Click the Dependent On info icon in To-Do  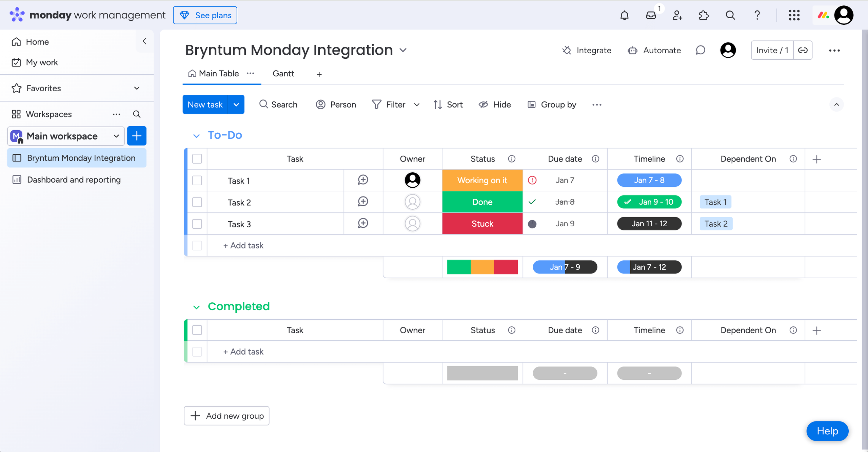pyautogui.click(x=793, y=159)
